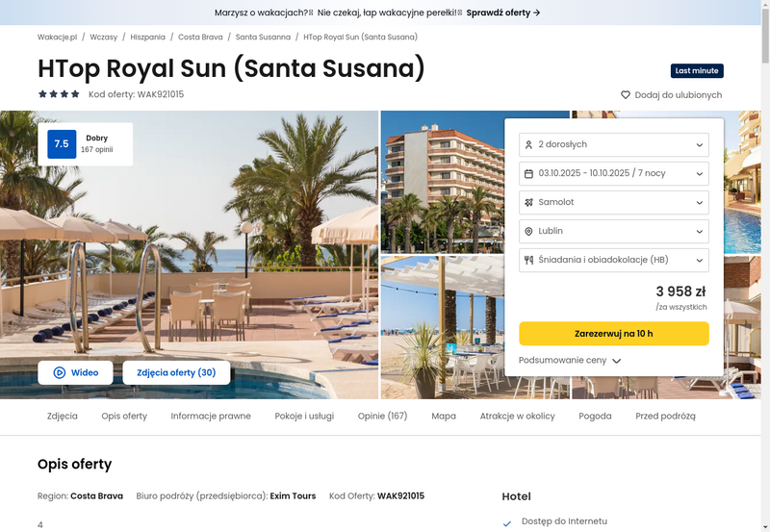Image resolution: width=770 pixels, height=532 pixels.
Task: Expand the date range 03.10.2025 dropdown
Action: [x=614, y=174]
